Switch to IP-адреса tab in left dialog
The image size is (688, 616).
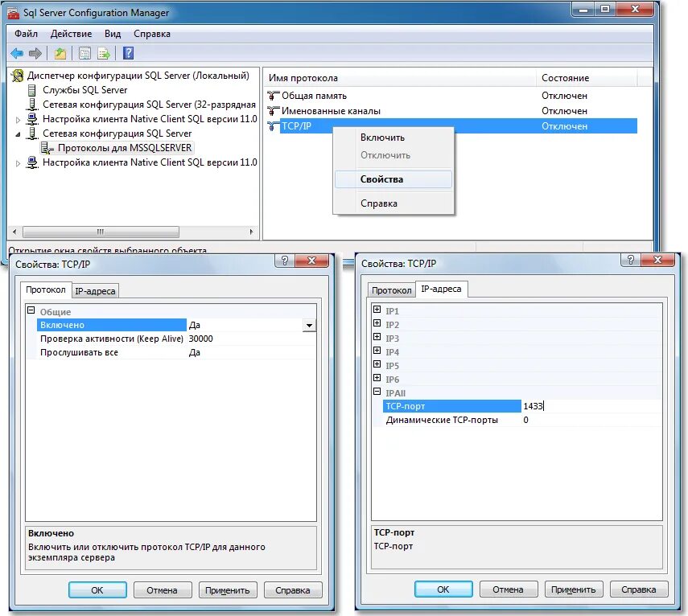[95, 291]
